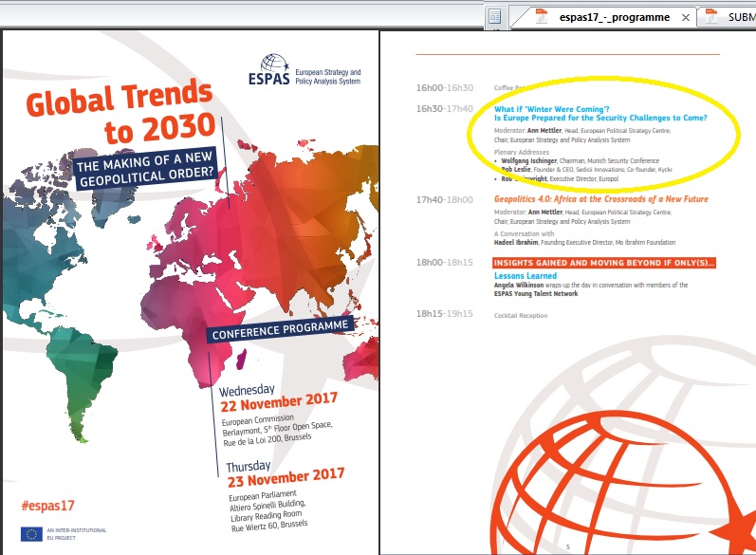Screen dimensions: 756x555
Task: Click the '18h00-18h15' time slot
Action: pos(445,262)
